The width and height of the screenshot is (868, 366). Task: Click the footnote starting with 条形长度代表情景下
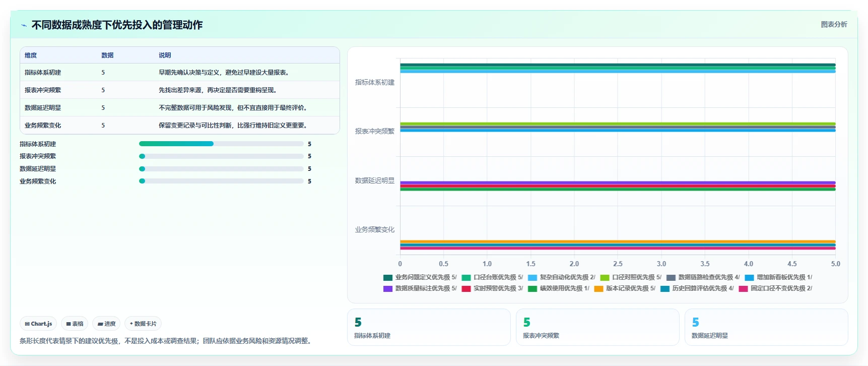(x=167, y=341)
